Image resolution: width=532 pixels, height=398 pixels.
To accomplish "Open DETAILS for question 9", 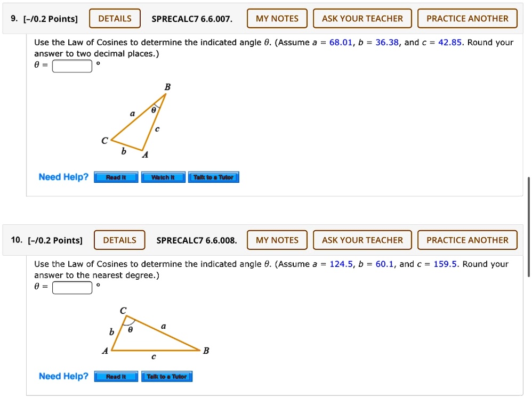I will (x=115, y=18).
